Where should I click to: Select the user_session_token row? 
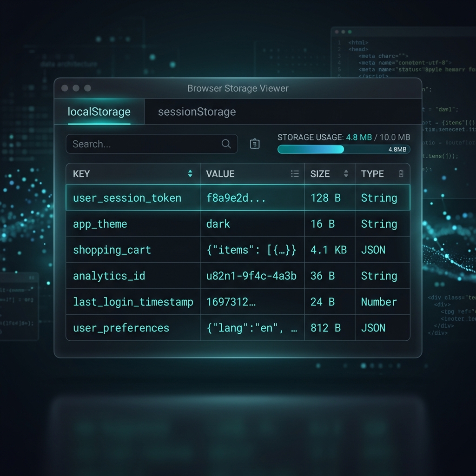click(x=133, y=198)
